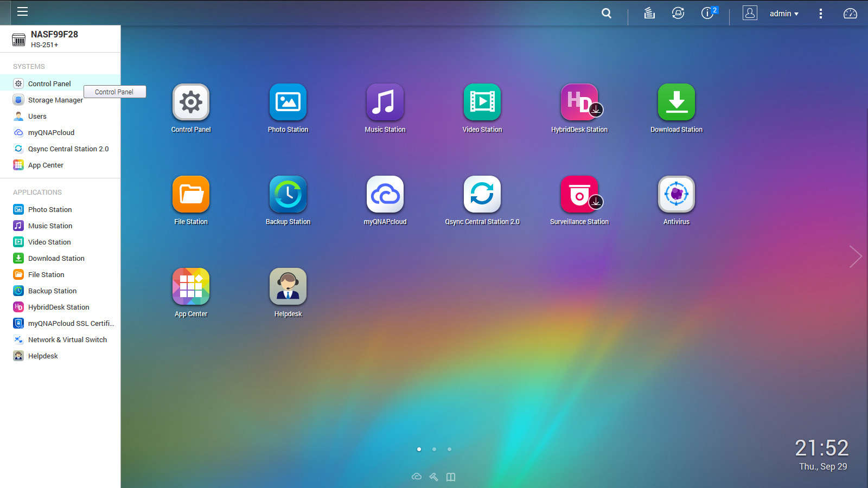This screenshot has height=488, width=868.
Task: Open Helpdesk desktop icon
Action: point(288,286)
